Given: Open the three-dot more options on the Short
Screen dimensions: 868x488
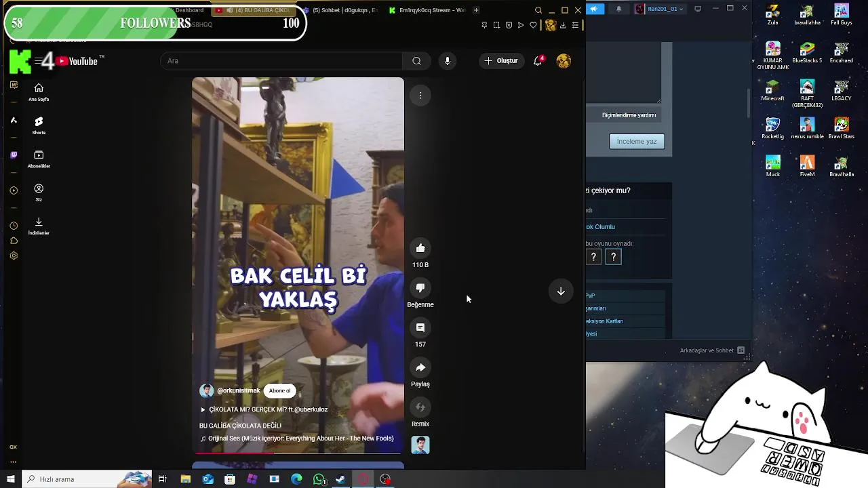Looking at the screenshot, I should 420,96.
